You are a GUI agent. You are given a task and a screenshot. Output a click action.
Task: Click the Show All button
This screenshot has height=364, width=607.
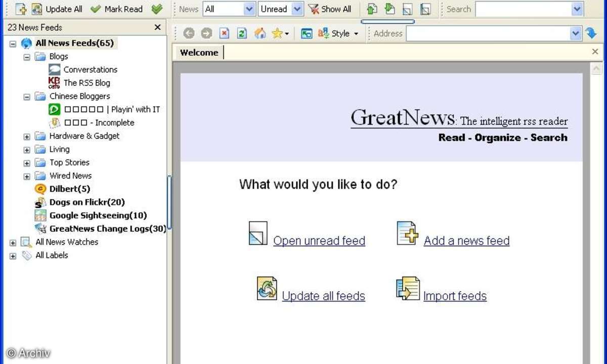tap(330, 9)
